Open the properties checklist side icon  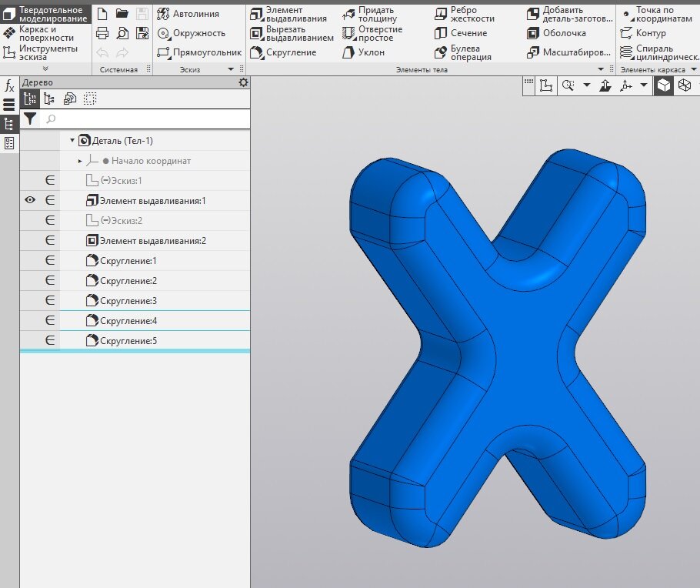(9, 143)
